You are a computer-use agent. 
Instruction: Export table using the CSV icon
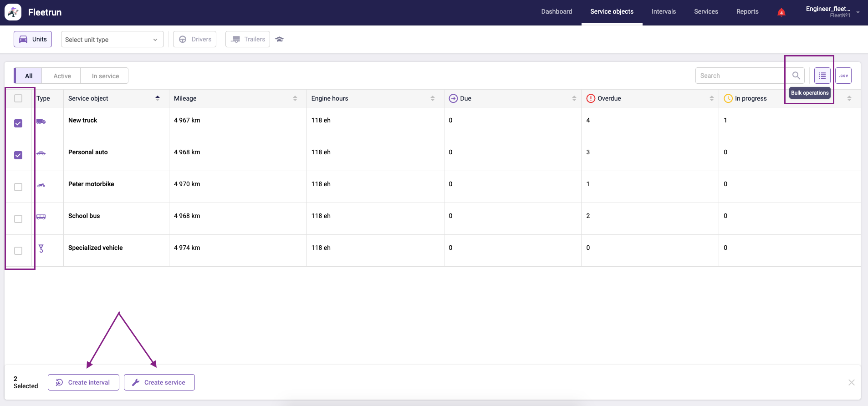pyautogui.click(x=843, y=76)
